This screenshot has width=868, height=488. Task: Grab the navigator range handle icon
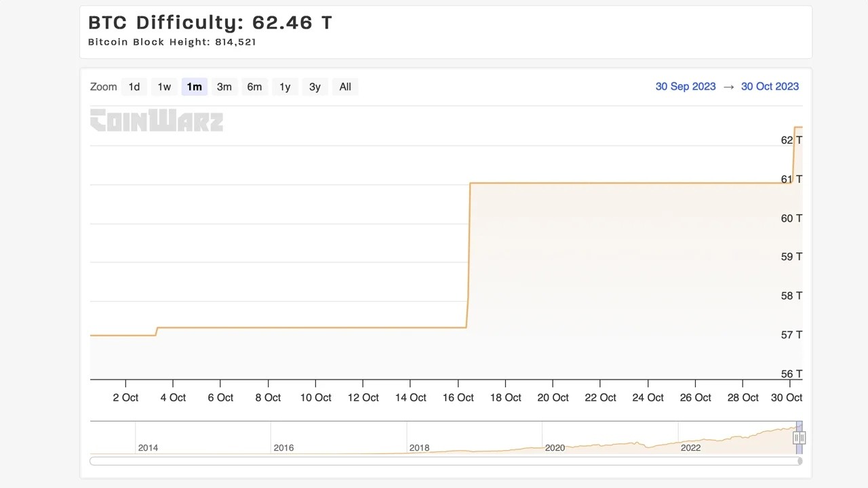(800, 438)
